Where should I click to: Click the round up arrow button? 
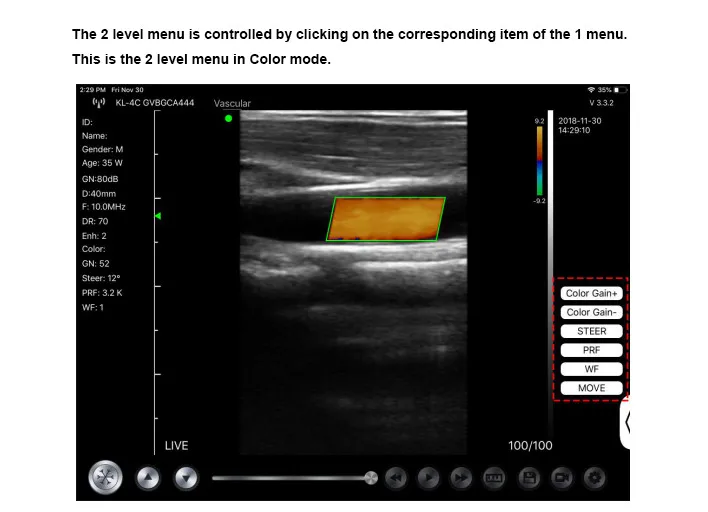[148, 478]
